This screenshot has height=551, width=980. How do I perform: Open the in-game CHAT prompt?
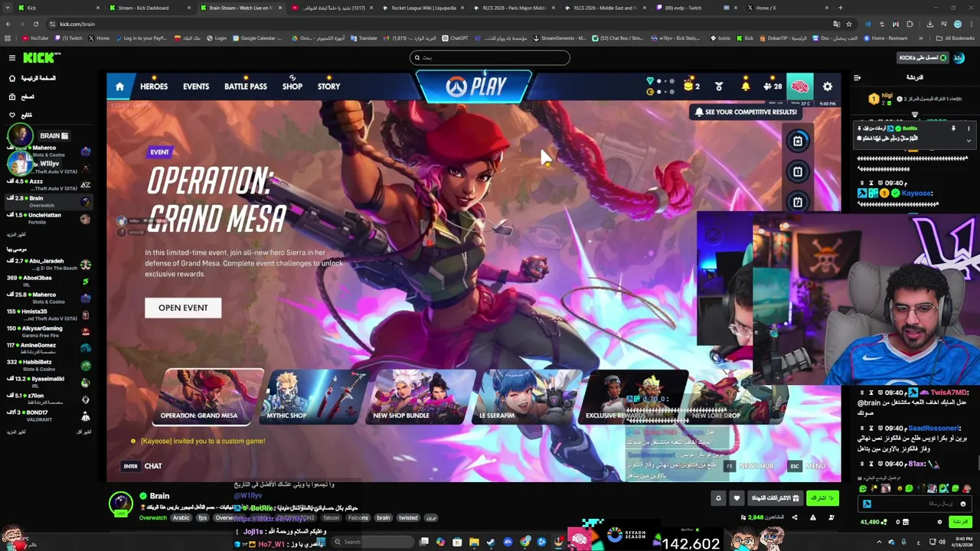pos(142,466)
